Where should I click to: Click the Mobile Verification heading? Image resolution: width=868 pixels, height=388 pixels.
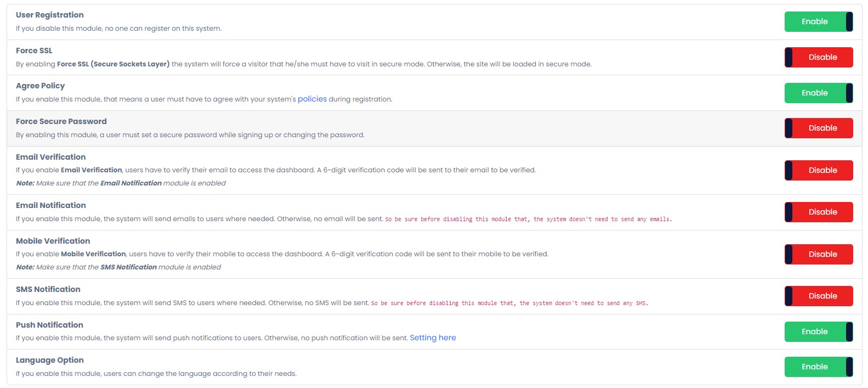(53, 241)
